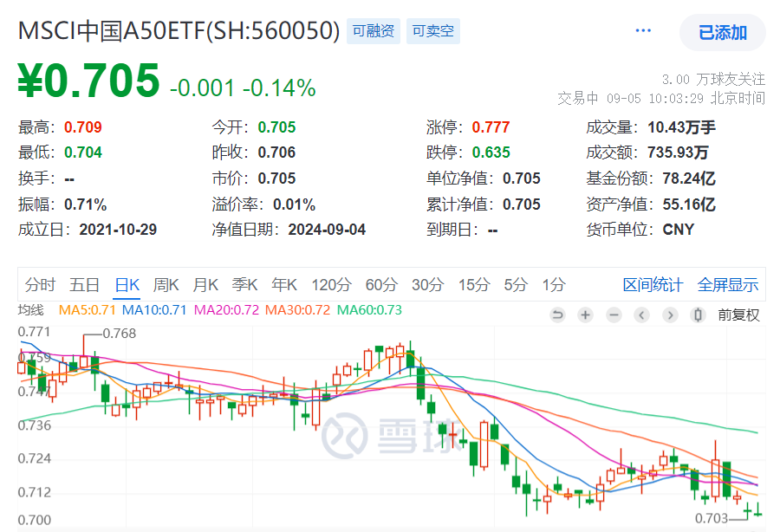Open the 前复权 adjustment dropdown
780x532 pixels.
coord(738,315)
